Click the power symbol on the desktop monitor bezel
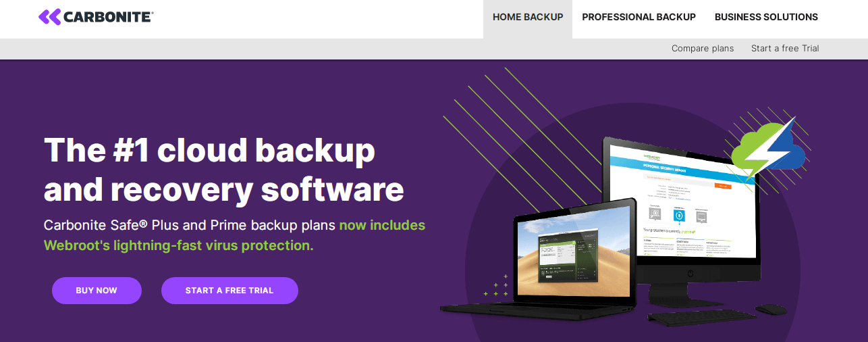 (x=690, y=273)
